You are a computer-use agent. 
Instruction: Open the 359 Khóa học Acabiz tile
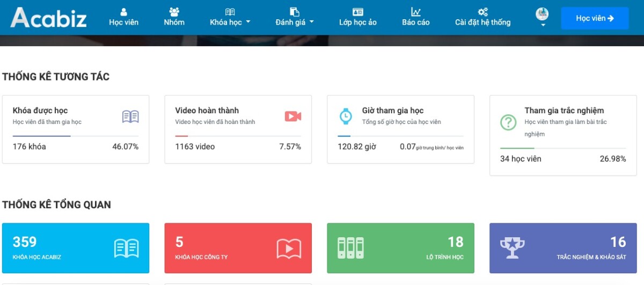(76, 249)
